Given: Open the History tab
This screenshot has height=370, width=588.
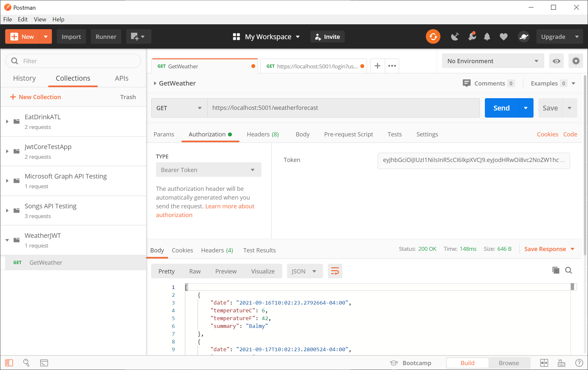Looking at the screenshot, I should [24, 78].
